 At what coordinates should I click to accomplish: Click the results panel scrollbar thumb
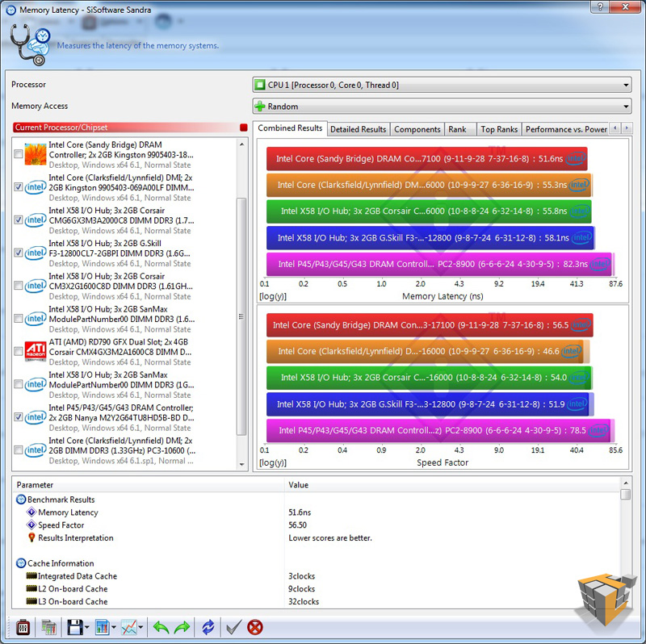click(x=625, y=494)
